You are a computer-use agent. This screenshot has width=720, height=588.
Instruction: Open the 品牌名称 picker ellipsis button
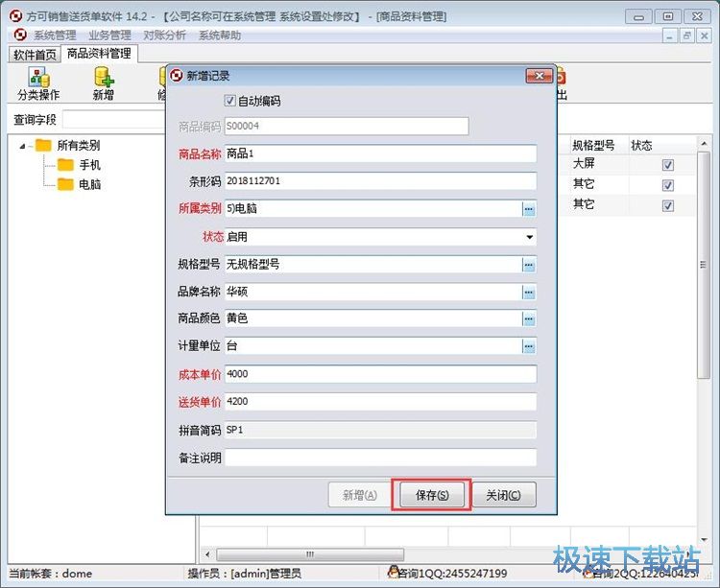[x=529, y=293]
